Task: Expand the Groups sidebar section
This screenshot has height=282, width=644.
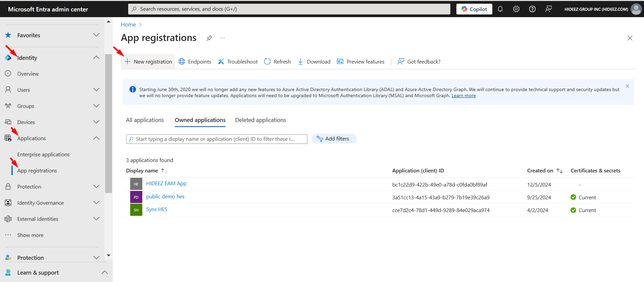Action: (x=96, y=106)
